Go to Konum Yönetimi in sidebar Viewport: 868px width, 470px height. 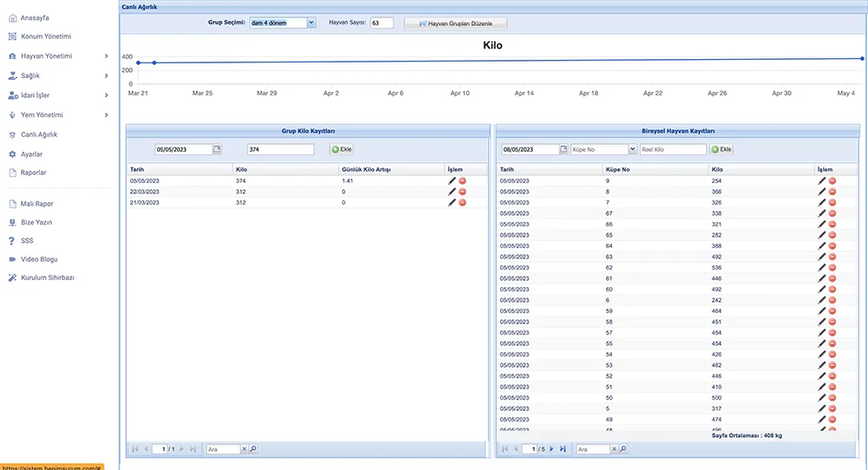click(45, 36)
